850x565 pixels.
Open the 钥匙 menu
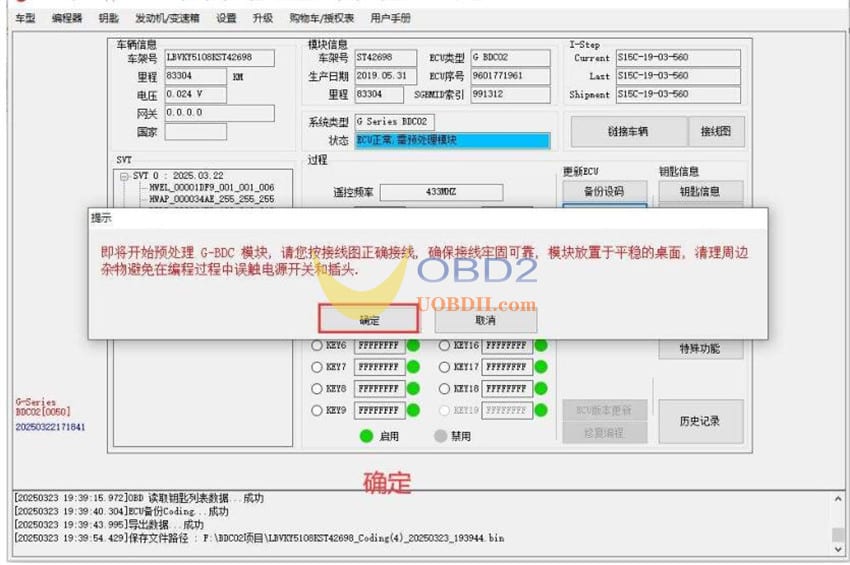point(108,18)
